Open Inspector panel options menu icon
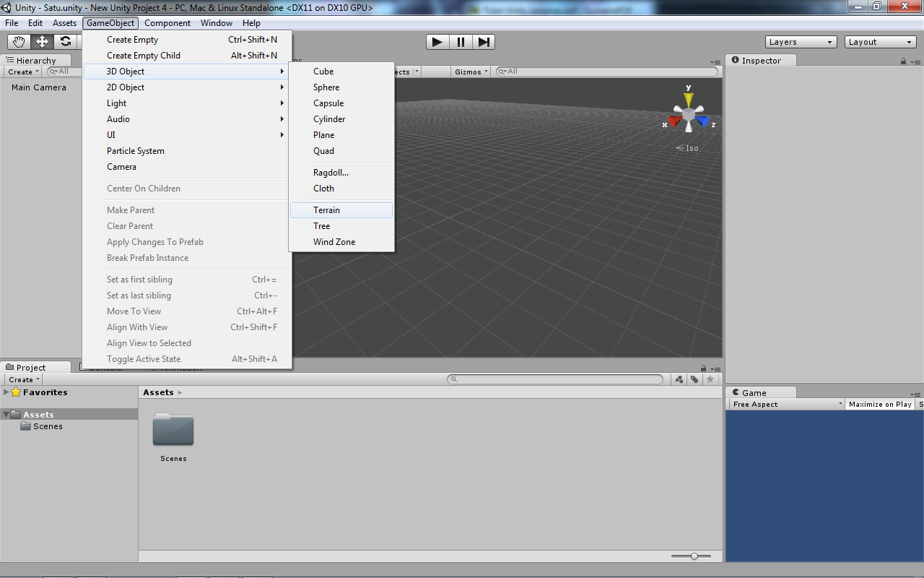924x578 pixels. tap(916, 61)
